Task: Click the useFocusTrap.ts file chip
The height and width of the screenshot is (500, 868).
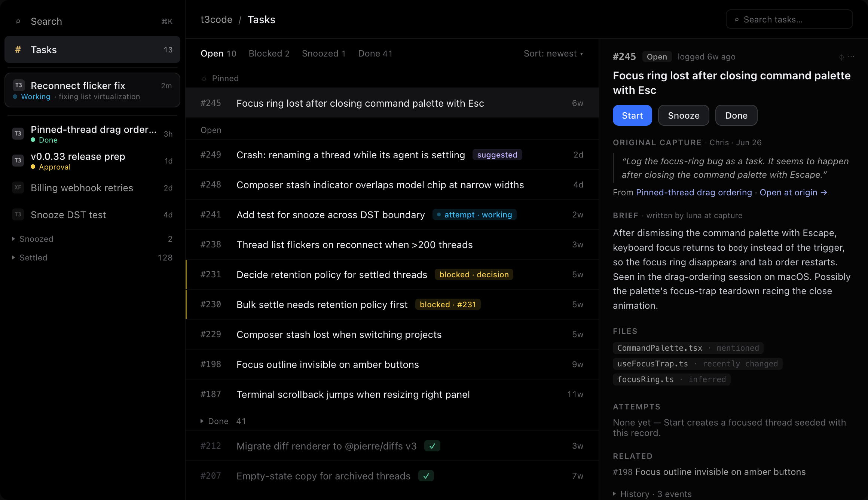Action: click(x=697, y=364)
